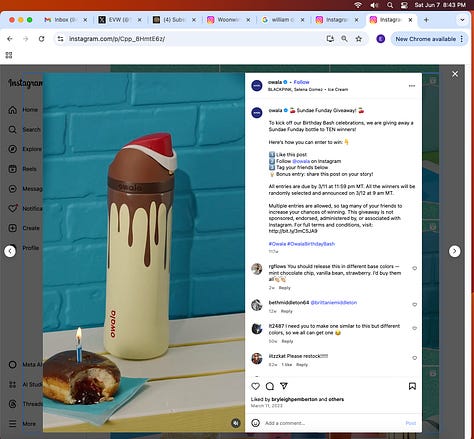
Task: Click Follow next to owala
Action: [x=301, y=82]
